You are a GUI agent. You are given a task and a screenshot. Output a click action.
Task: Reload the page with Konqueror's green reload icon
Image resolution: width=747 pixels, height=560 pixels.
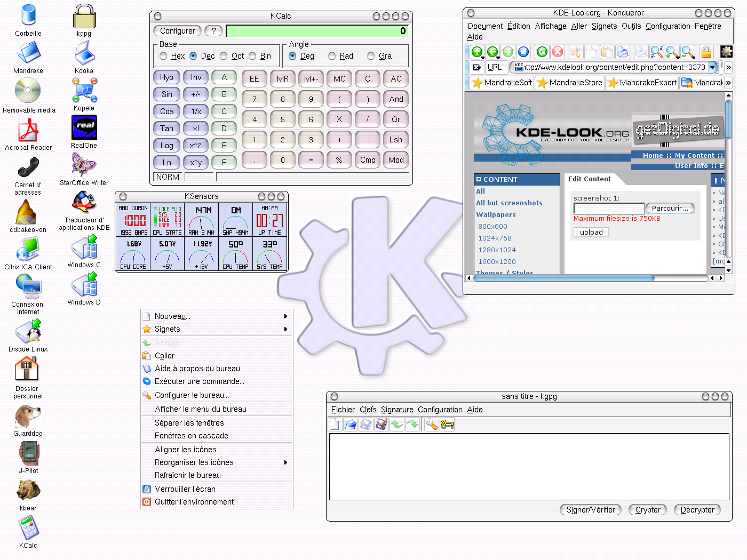tap(542, 52)
